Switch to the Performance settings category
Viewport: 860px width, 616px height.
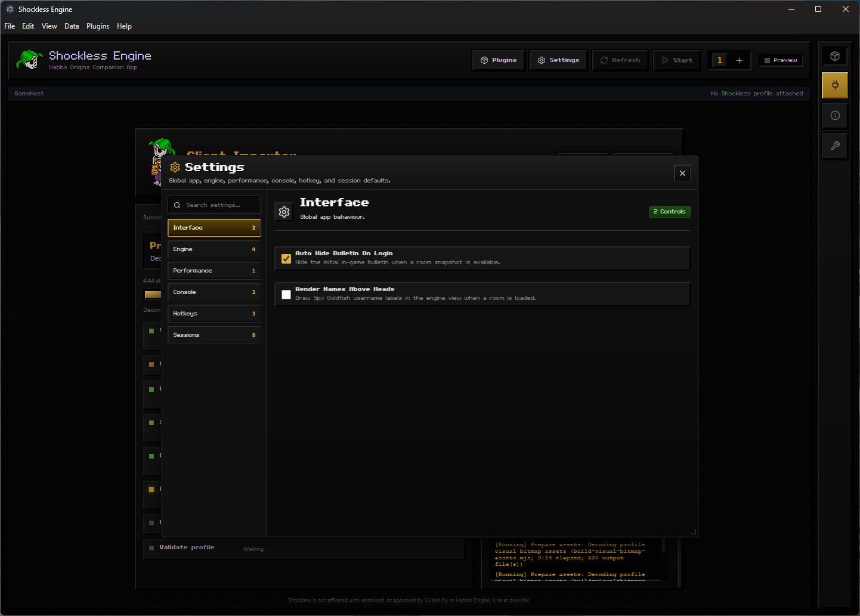click(214, 271)
